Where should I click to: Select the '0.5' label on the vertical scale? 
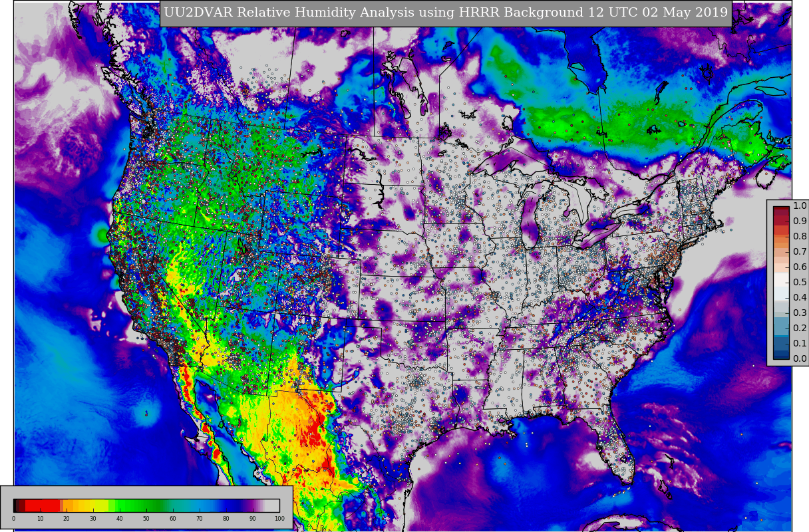coord(800,283)
